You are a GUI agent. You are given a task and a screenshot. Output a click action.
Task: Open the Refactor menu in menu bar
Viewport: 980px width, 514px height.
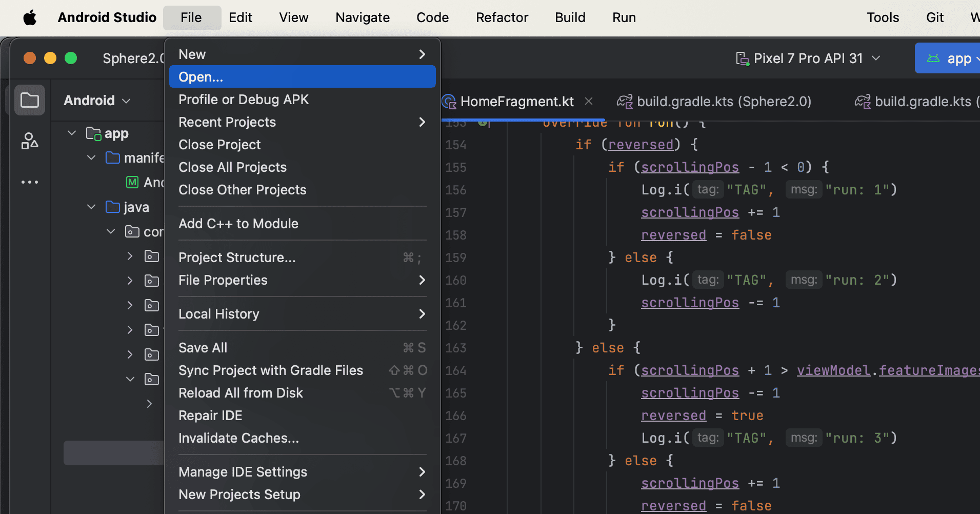click(502, 18)
